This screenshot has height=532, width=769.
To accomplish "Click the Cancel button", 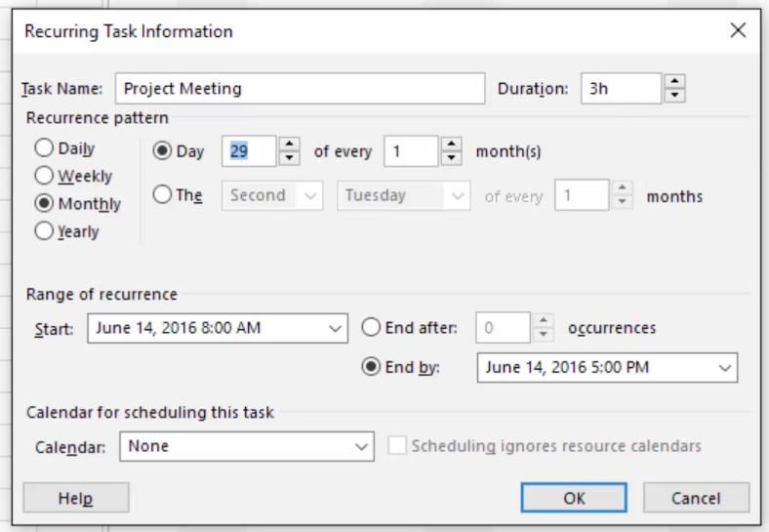I will tap(696, 498).
